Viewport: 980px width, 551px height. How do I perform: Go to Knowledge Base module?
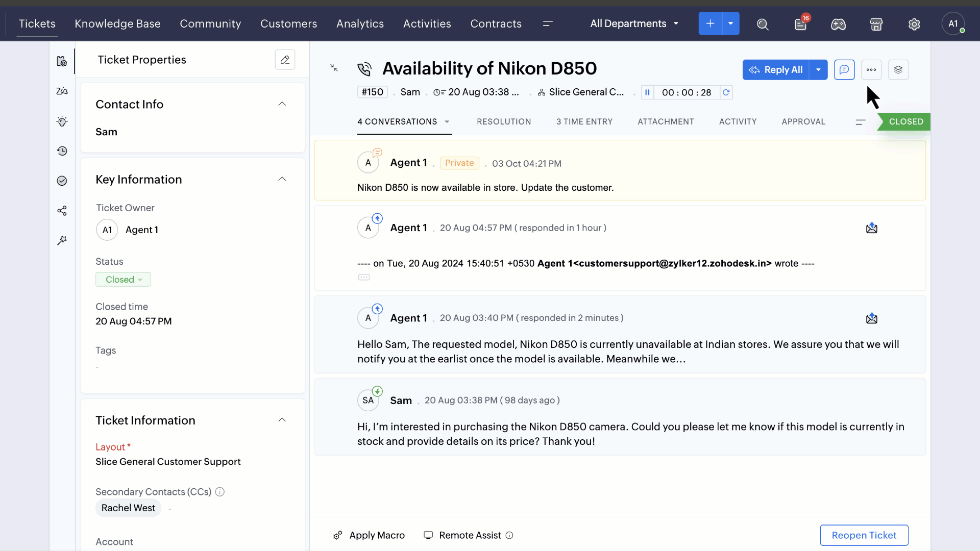point(117,23)
